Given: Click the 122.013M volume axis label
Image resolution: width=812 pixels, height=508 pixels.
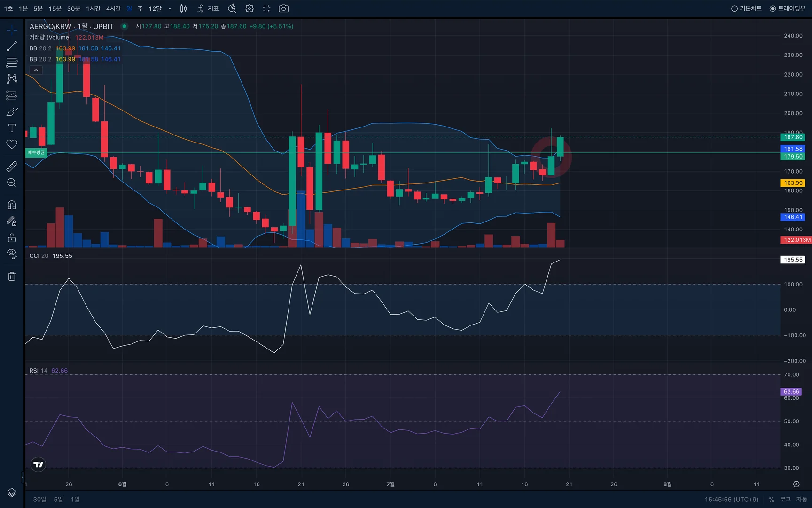Looking at the screenshot, I should [796, 240].
